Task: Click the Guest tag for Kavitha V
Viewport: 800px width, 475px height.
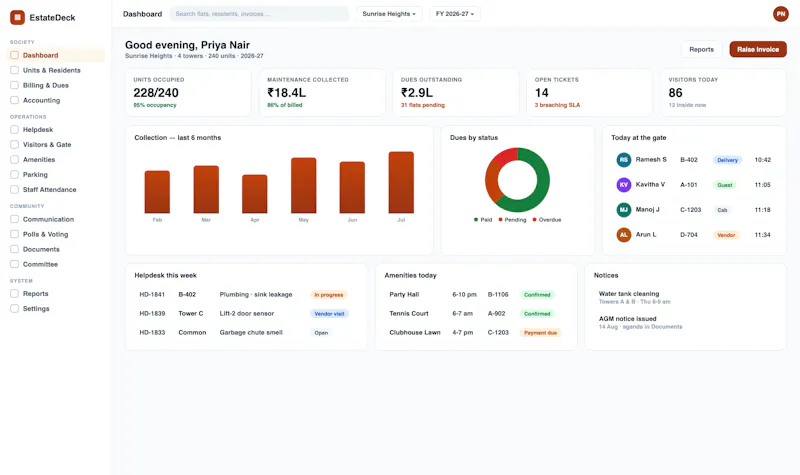Action: [x=724, y=185]
